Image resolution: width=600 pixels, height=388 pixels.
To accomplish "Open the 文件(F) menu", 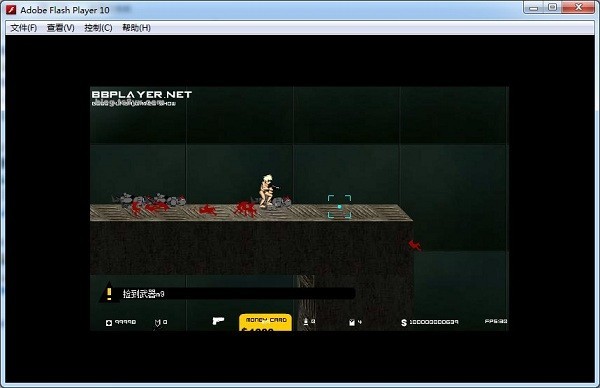I will pos(24,28).
